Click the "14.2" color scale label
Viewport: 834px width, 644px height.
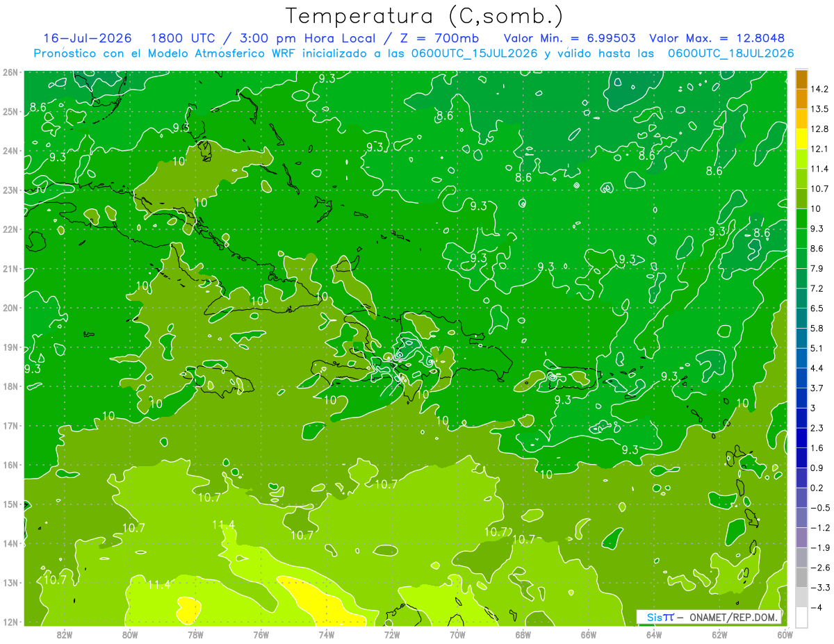tap(819, 90)
